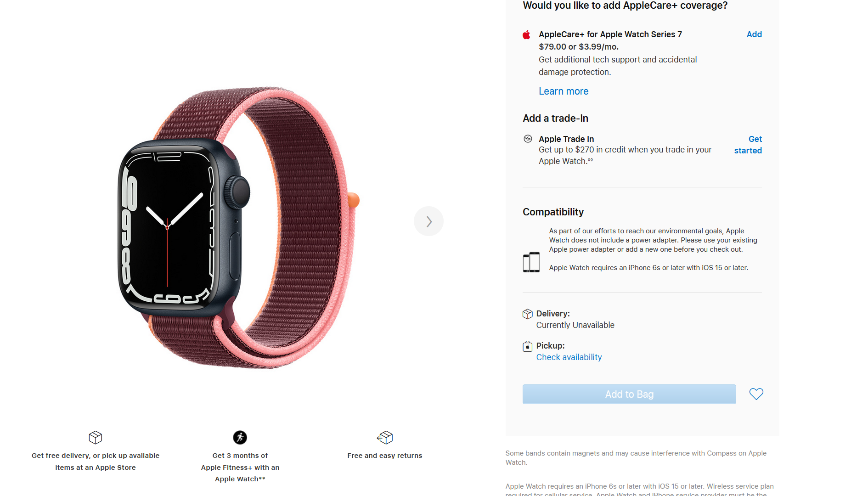The image size is (868, 496).
Task: Click the iPhone compatibility devices icon
Action: pos(531,262)
